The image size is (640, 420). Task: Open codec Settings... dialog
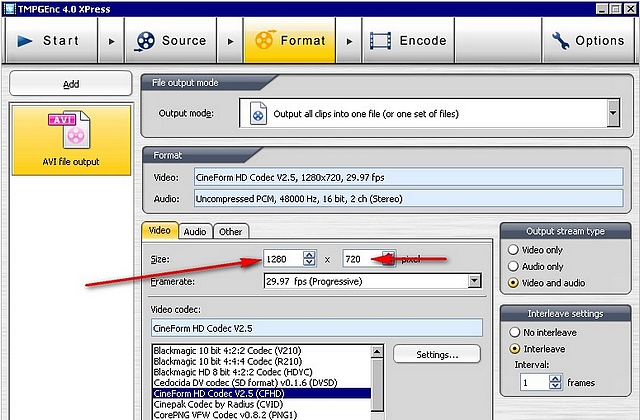click(437, 354)
